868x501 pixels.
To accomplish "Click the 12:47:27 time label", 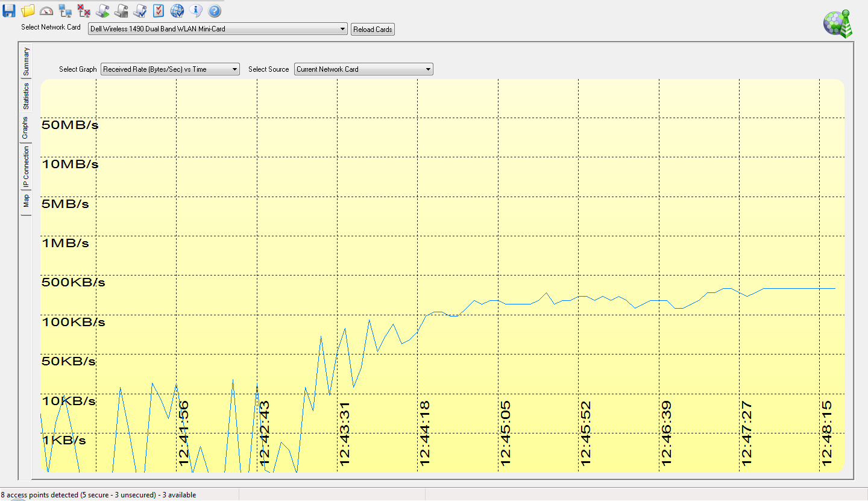I will (747, 433).
